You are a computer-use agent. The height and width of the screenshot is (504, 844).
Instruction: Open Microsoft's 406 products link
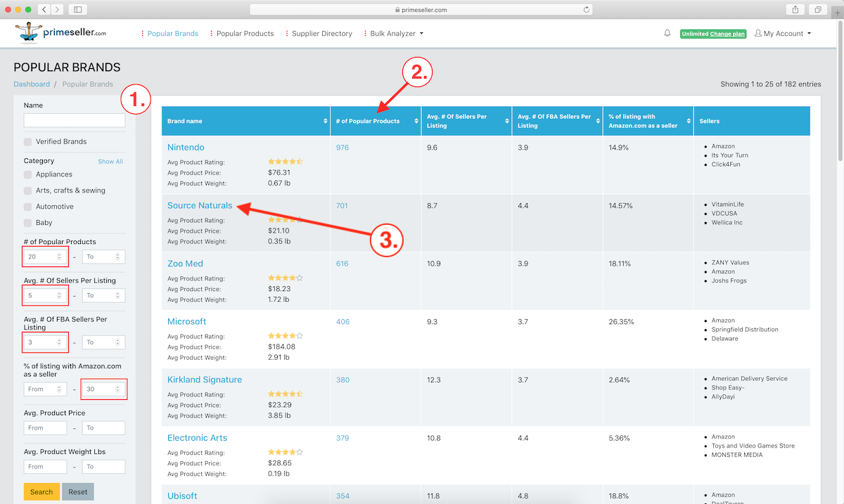point(343,322)
